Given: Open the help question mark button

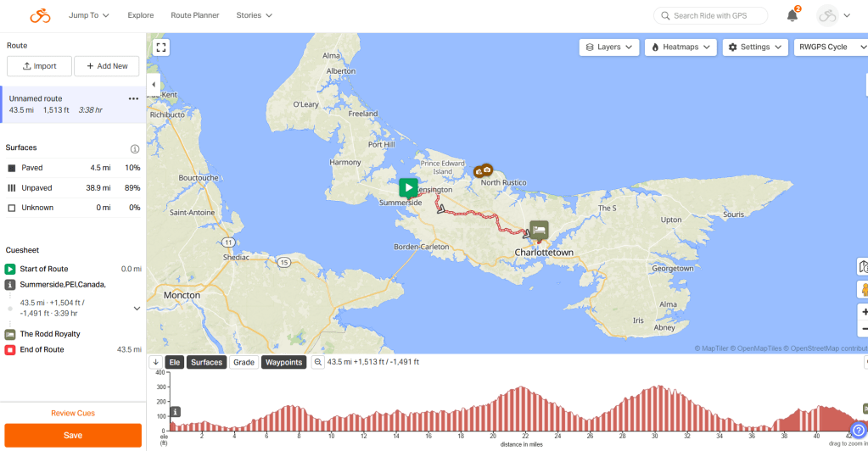Looking at the screenshot, I should 858,431.
